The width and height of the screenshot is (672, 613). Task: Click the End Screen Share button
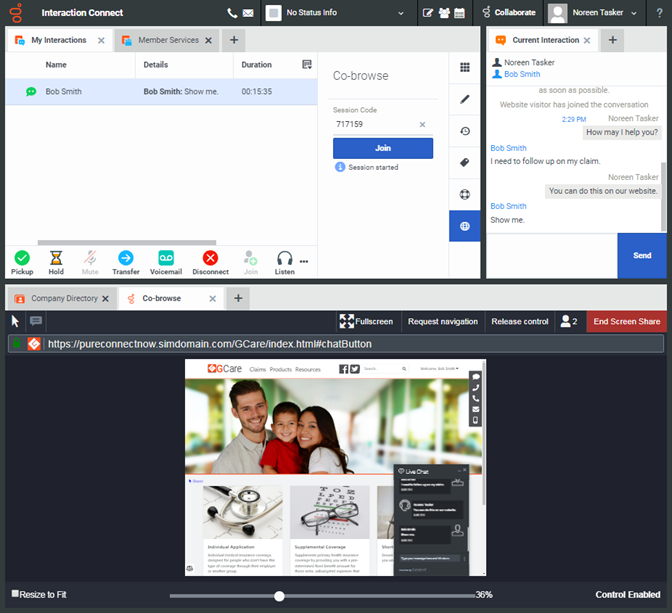(627, 321)
